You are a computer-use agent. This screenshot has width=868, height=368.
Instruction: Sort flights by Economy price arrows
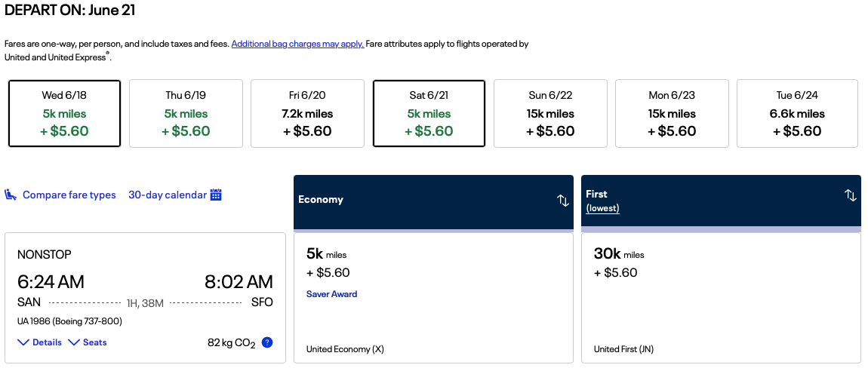click(563, 200)
